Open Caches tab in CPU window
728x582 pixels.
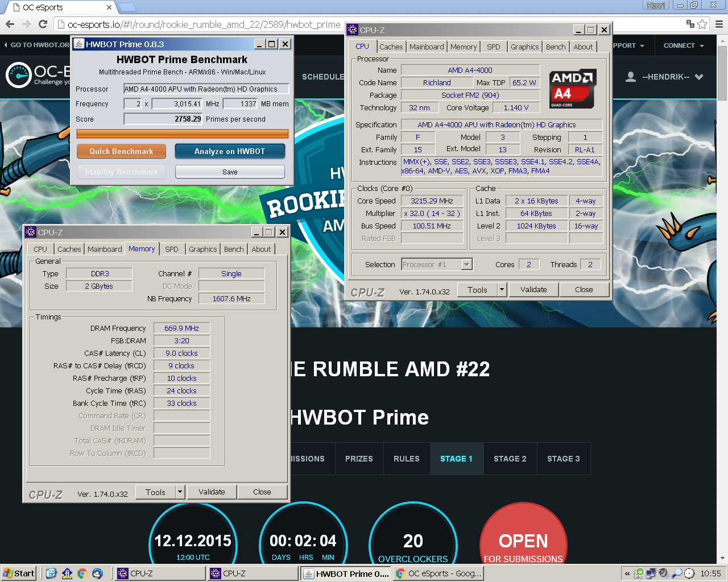pyautogui.click(x=391, y=47)
